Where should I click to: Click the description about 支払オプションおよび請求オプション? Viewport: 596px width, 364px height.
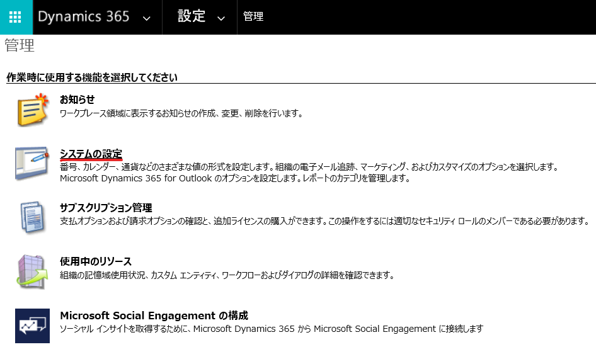pyautogui.click(x=324, y=221)
